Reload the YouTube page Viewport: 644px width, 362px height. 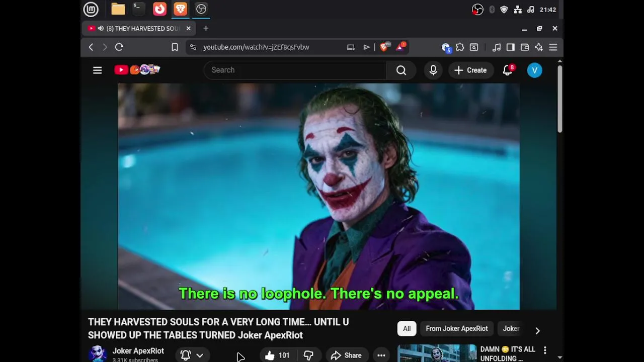tap(119, 47)
